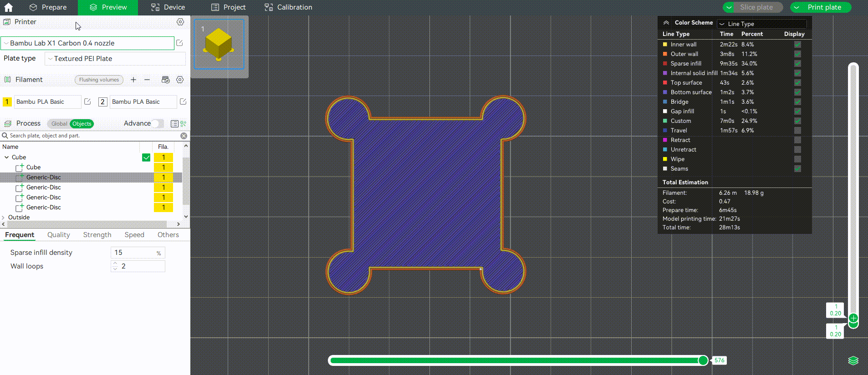The width and height of the screenshot is (868, 375).
Task: Open printer settings gear icon
Action: [x=180, y=22]
